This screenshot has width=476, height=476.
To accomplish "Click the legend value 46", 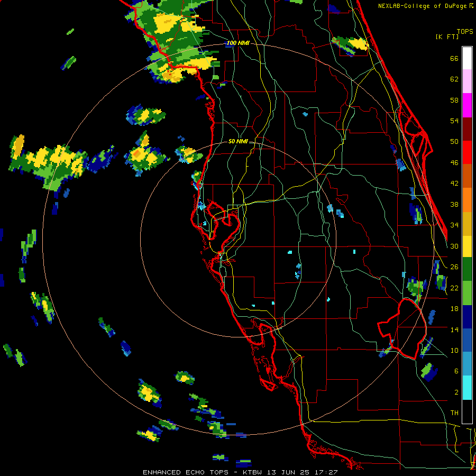I will pyautogui.click(x=454, y=163).
